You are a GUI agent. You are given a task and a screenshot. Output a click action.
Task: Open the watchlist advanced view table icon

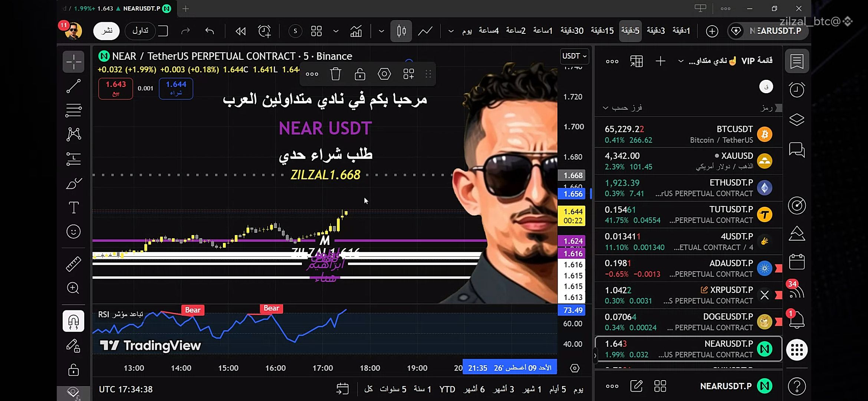[x=637, y=61]
